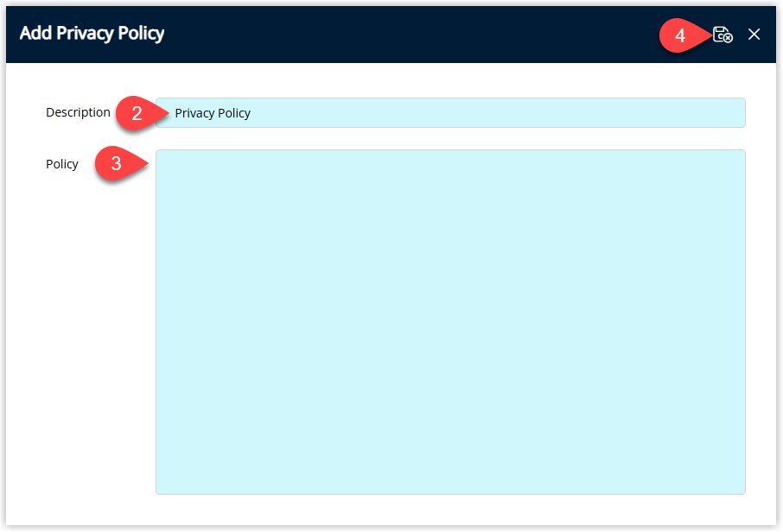Close the Add Privacy Policy dialog
Image resolution: width=783 pixels, height=532 pixels.
click(754, 34)
